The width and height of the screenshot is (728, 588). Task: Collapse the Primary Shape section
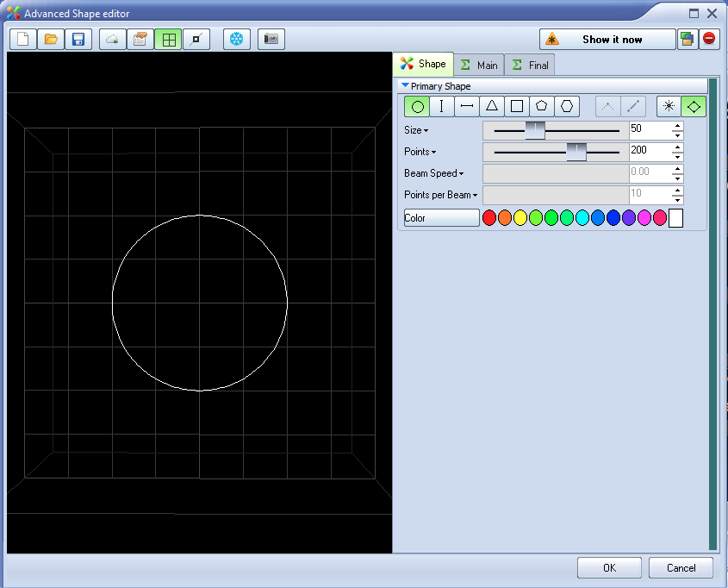(x=406, y=86)
